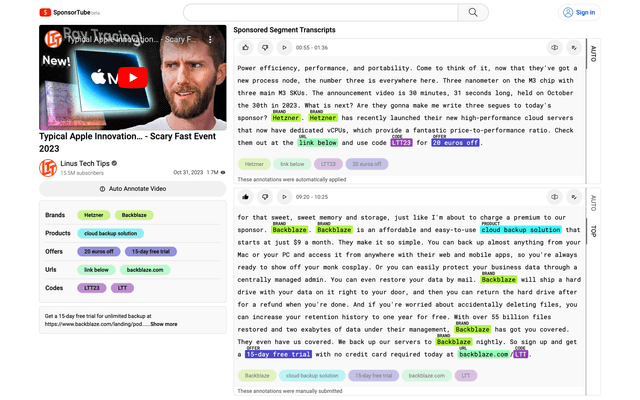The image size is (640, 400).
Task: Click the 'Sponsored Segment Transcripts' heading
Action: pyautogui.click(x=284, y=30)
